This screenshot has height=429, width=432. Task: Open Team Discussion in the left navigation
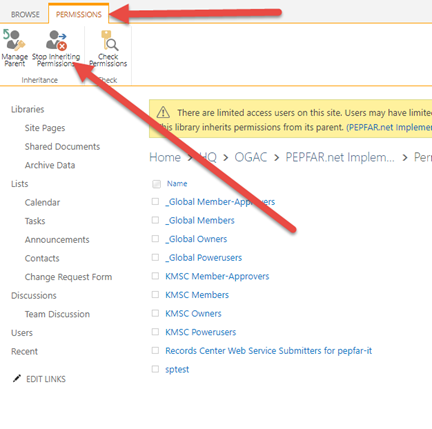[x=57, y=314]
